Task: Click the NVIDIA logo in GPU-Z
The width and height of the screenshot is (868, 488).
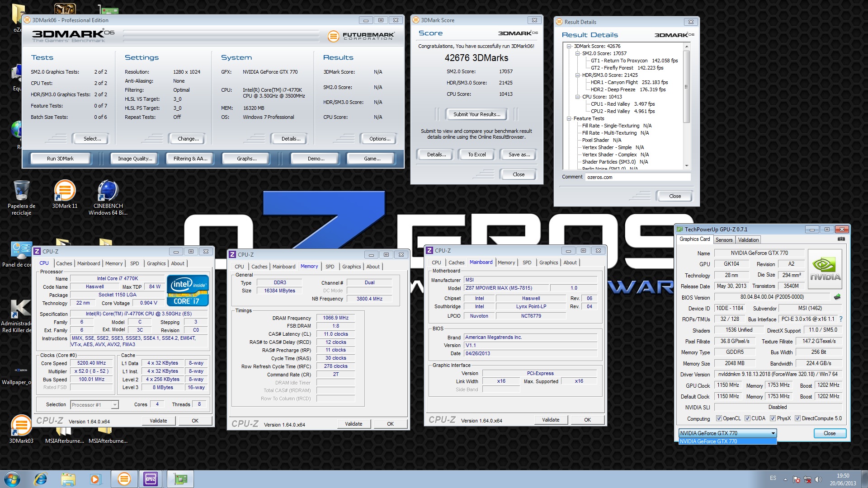Action: 825,269
